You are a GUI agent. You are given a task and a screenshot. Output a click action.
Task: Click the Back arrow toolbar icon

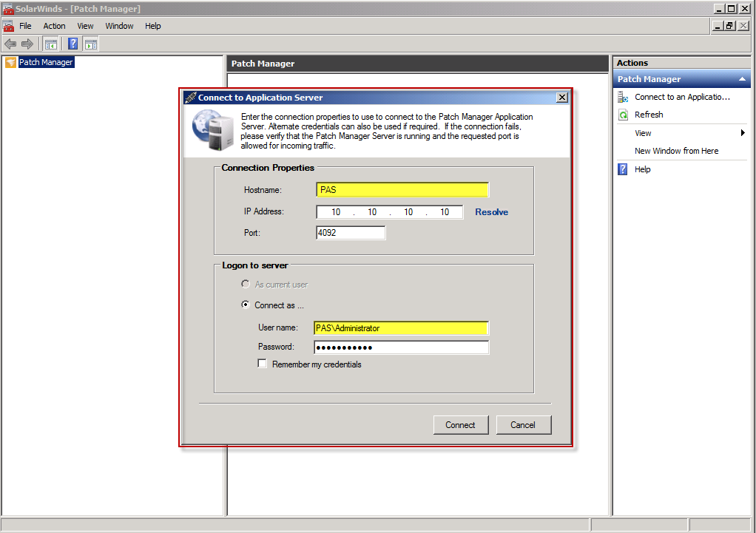tap(10, 44)
